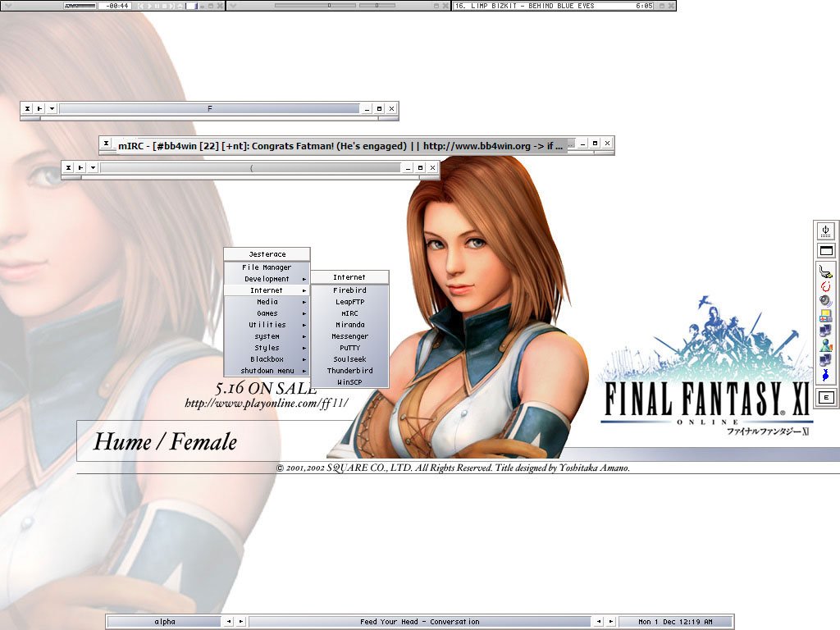
Task: Open the upper network connection tray icon
Action: [x=825, y=330]
